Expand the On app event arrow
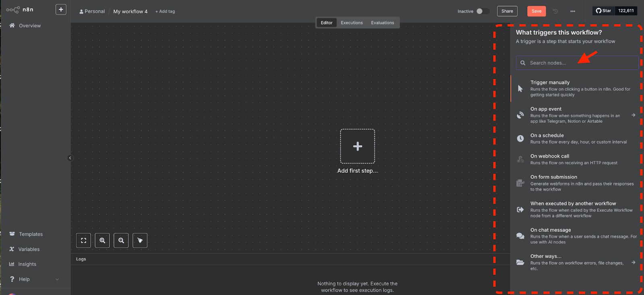 coord(633,115)
